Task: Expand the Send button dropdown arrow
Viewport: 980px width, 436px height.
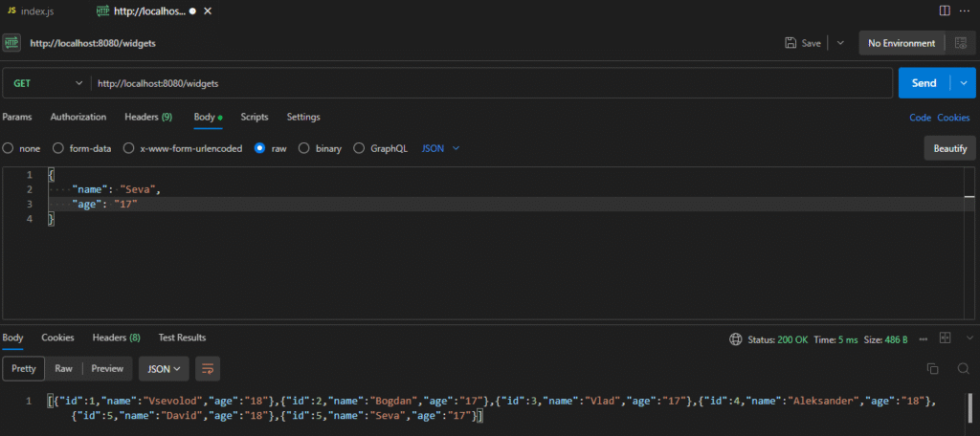Action: point(964,83)
